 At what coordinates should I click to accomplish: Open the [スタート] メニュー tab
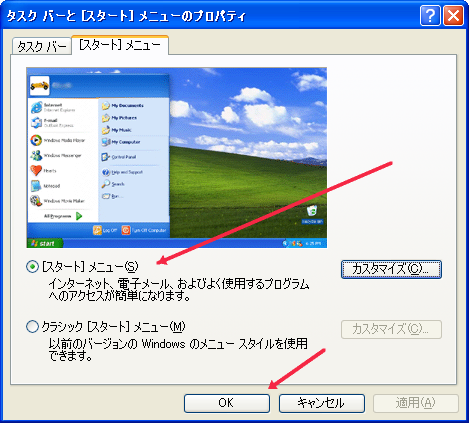tap(120, 45)
